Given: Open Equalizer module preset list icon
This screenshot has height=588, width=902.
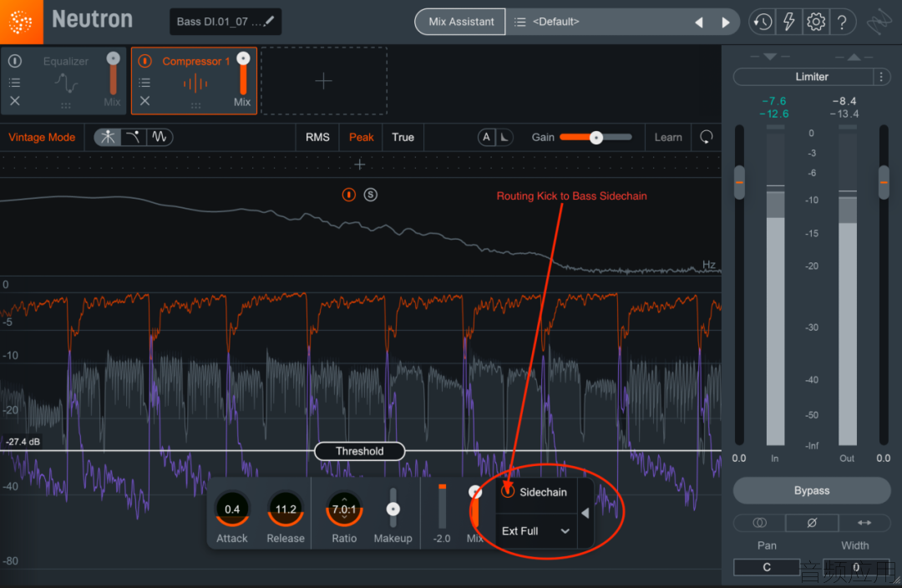Looking at the screenshot, I should [x=15, y=83].
